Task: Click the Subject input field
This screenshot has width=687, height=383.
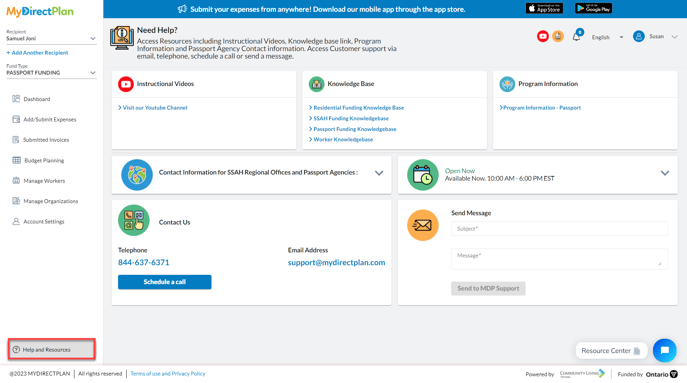Action: coord(559,229)
